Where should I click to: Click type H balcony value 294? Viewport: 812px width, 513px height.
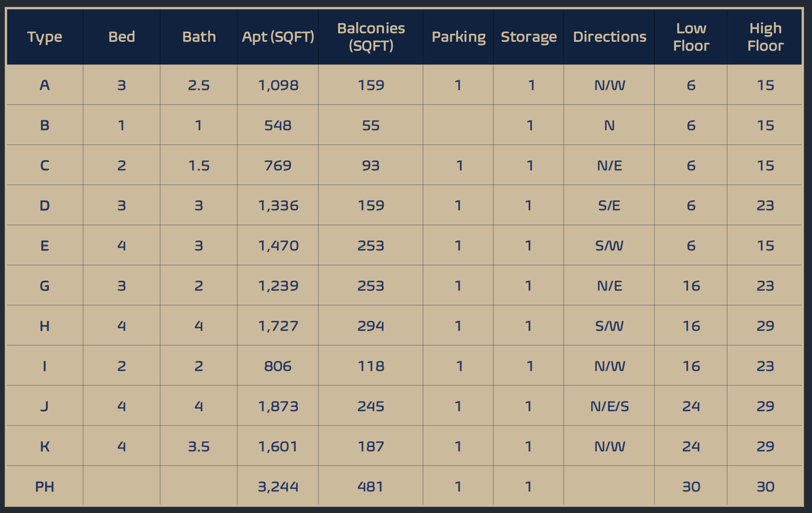coord(370,326)
